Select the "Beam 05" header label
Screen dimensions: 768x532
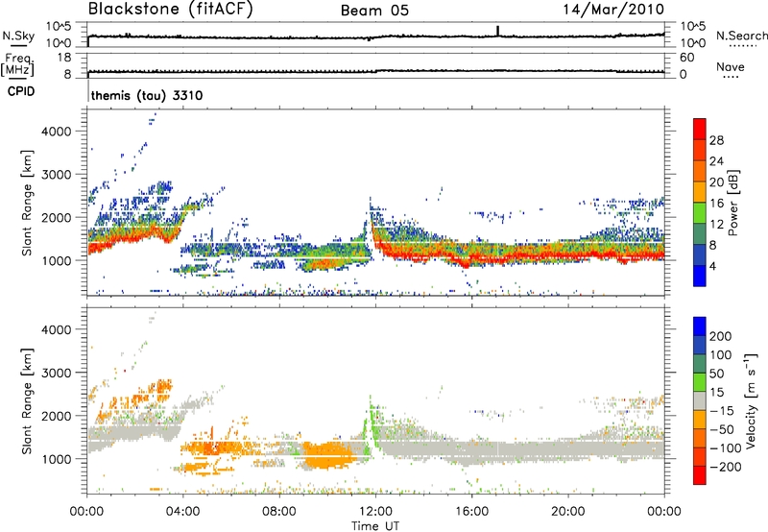point(374,11)
